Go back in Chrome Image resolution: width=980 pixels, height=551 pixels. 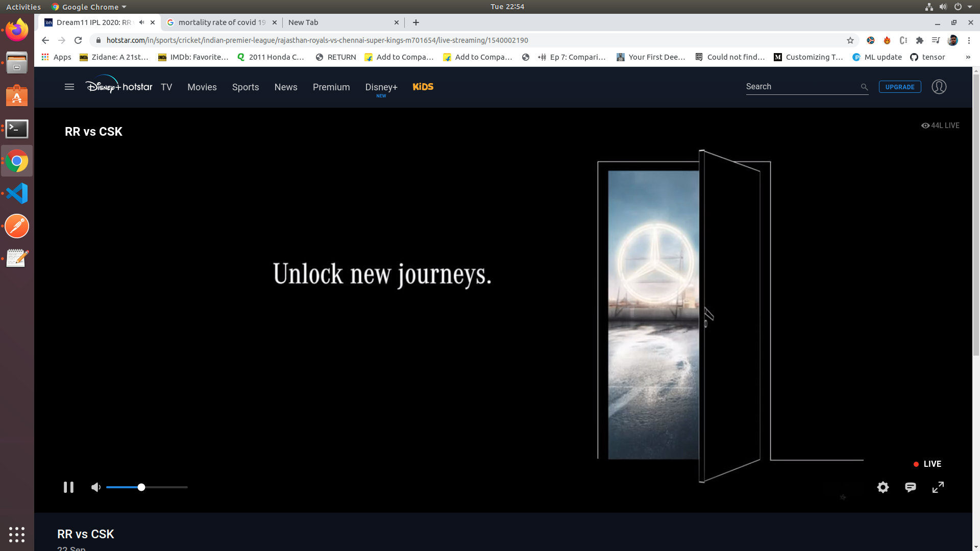(45, 40)
